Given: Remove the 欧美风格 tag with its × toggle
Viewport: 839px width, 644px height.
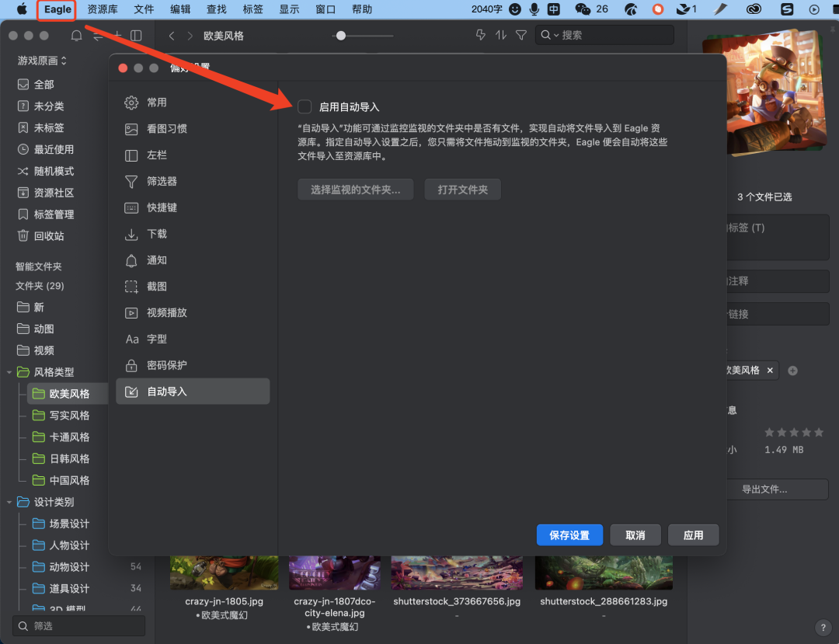Looking at the screenshot, I should pyautogui.click(x=770, y=371).
